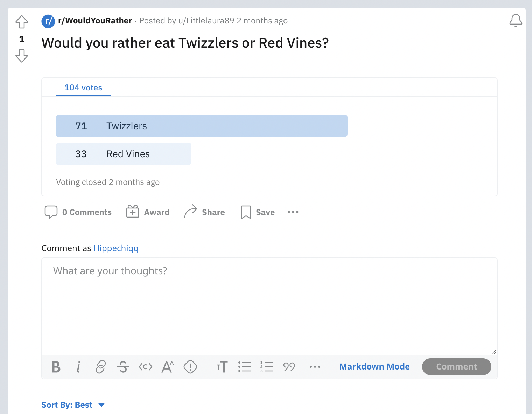Downvote the Twizzlers or Red Vines post
Screen dimensions: 532x414
pyautogui.click(x=22, y=56)
